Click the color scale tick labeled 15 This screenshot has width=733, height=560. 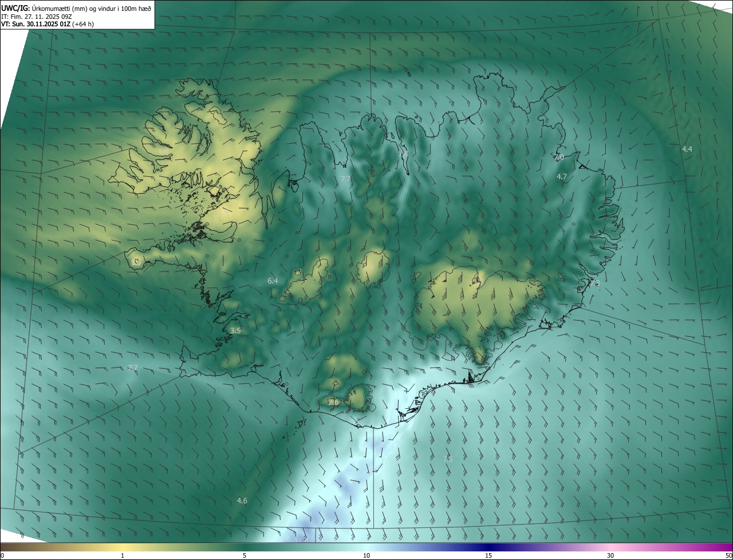[x=488, y=555]
